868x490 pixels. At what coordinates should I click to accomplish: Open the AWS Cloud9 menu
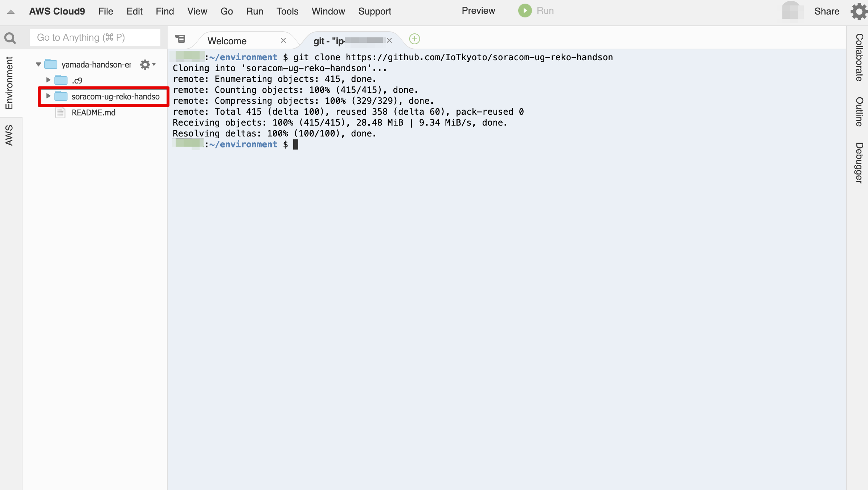tap(57, 11)
